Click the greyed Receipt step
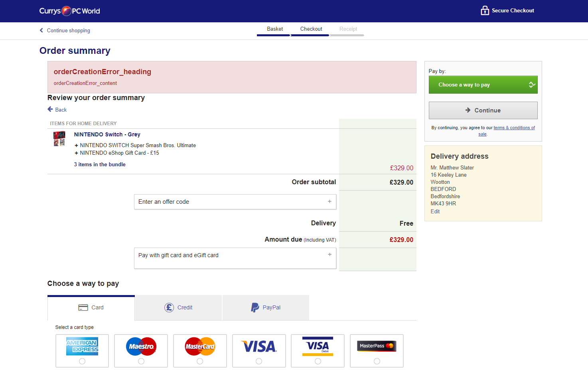Viewport: 588px width, 370px height. 348,29
